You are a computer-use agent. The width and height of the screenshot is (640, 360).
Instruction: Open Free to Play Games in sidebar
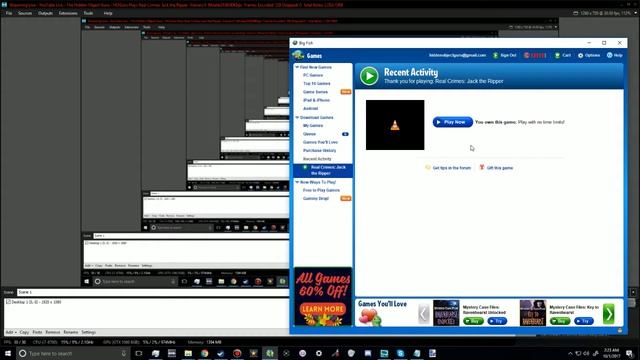click(x=321, y=190)
